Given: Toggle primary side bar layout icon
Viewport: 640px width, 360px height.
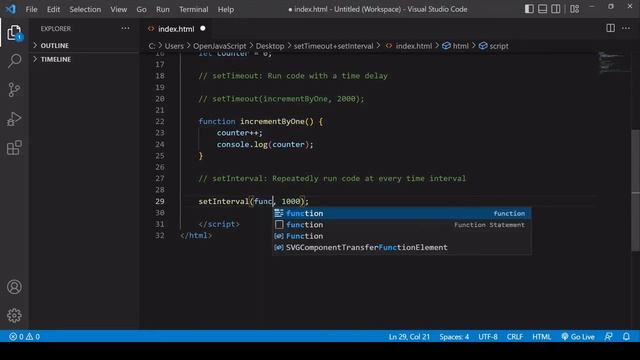Looking at the screenshot, I should 529,9.
